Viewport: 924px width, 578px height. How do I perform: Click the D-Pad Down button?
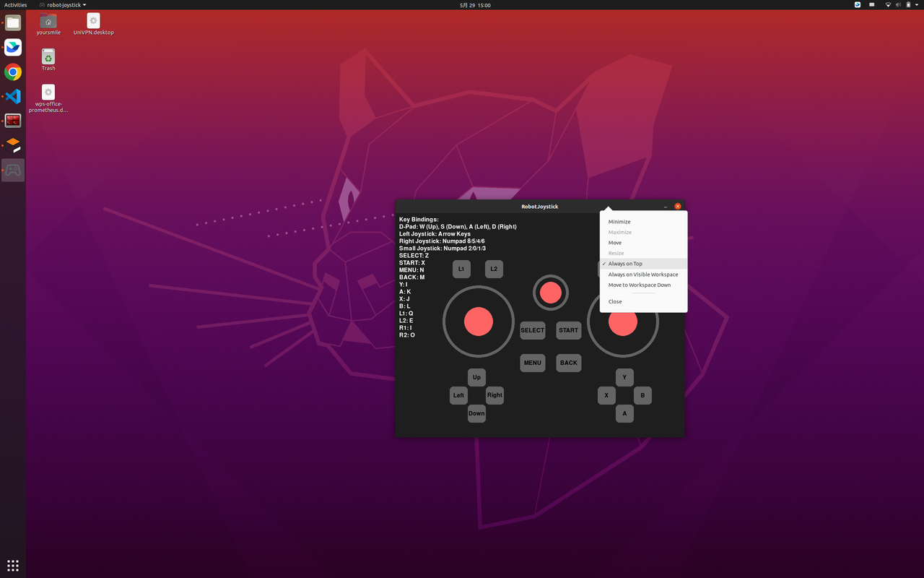point(476,413)
